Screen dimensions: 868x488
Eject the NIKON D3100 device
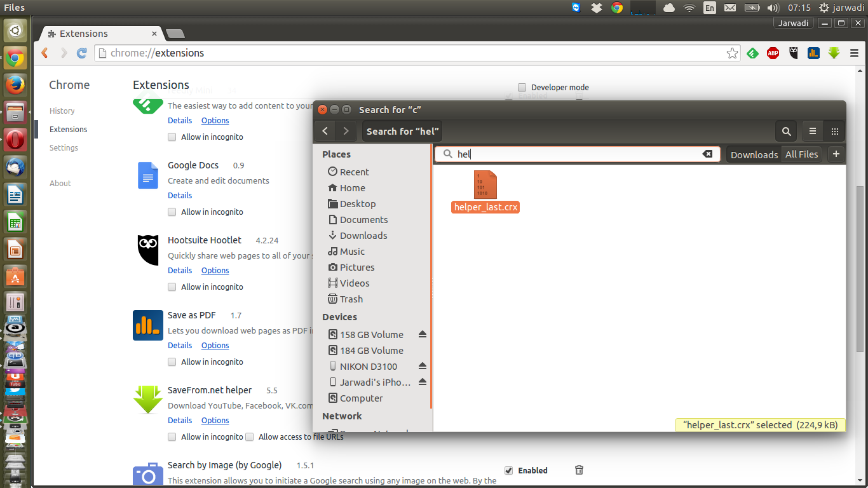[x=423, y=366]
